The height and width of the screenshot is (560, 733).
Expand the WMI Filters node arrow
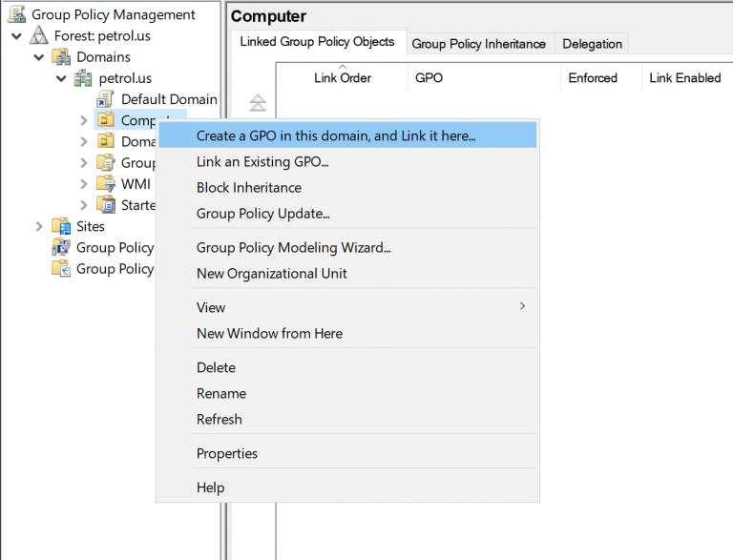(x=84, y=184)
